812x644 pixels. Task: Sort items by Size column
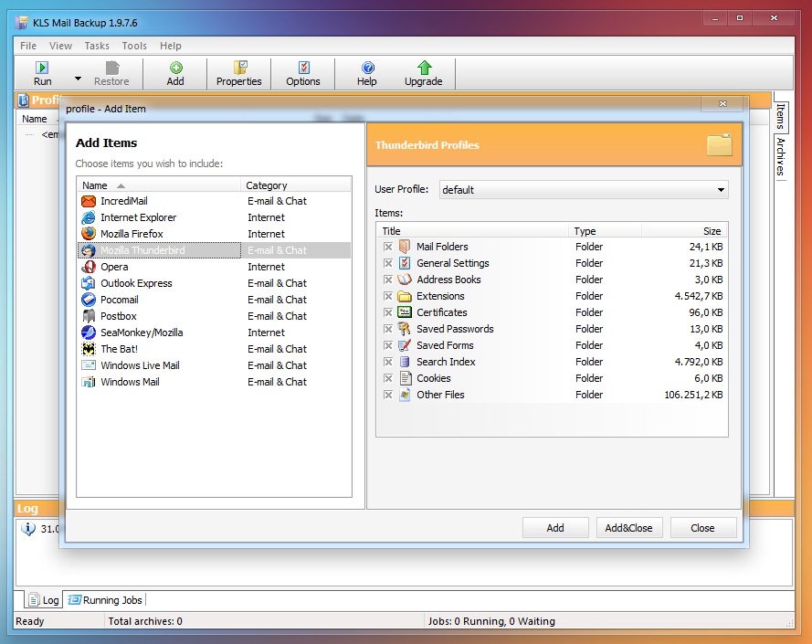(x=684, y=230)
